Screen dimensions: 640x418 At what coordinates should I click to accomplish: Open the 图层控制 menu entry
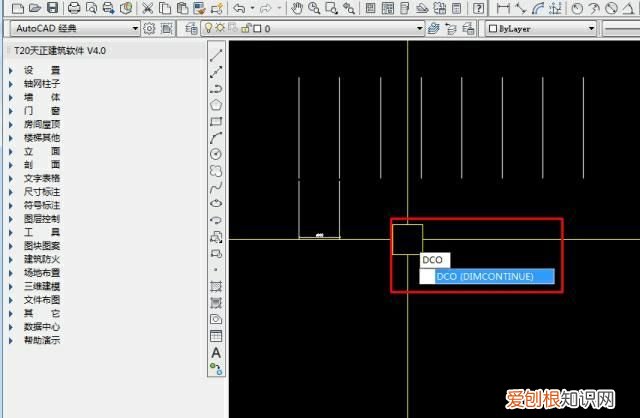pyautogui.click(x=41, y=218)
